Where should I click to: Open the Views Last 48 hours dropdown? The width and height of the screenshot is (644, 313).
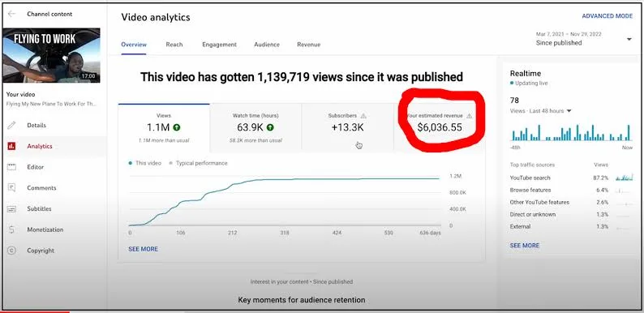coord(569,111)
